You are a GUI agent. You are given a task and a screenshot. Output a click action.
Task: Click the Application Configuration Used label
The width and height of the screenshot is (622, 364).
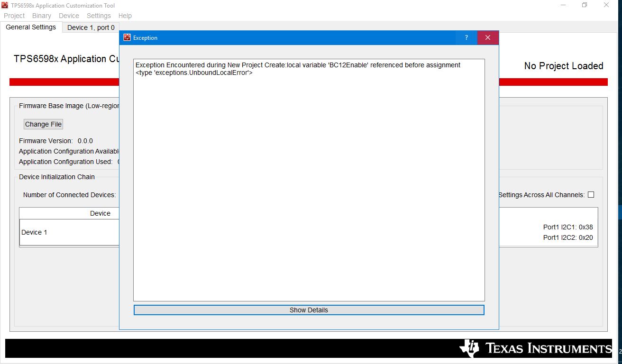[x=66, y=162]
